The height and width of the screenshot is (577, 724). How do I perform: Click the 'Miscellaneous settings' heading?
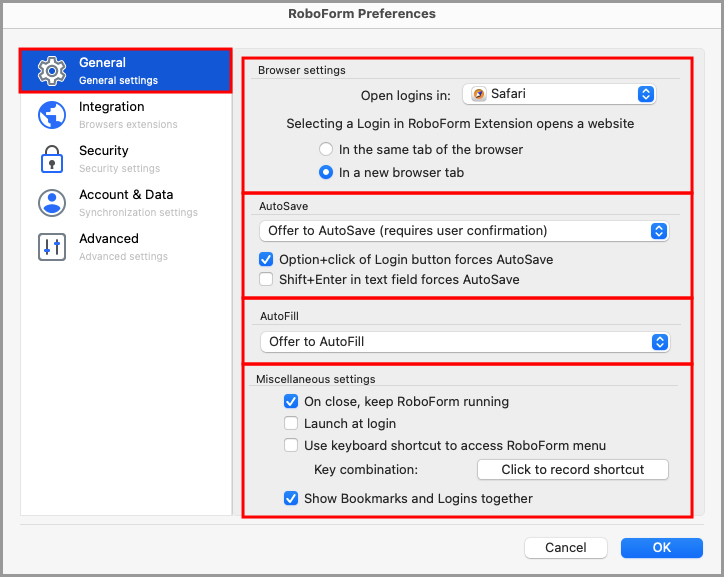(316, 379)
